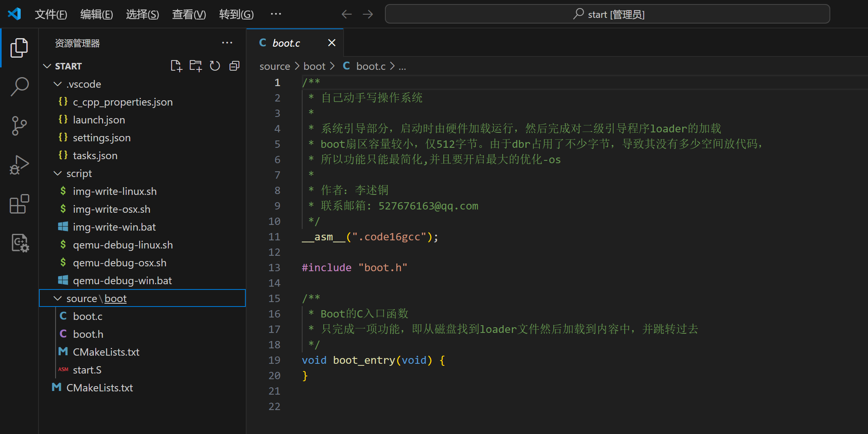Screen dimensions: 868x434
Task: Open the Run and Debug view
Action: 19,165
